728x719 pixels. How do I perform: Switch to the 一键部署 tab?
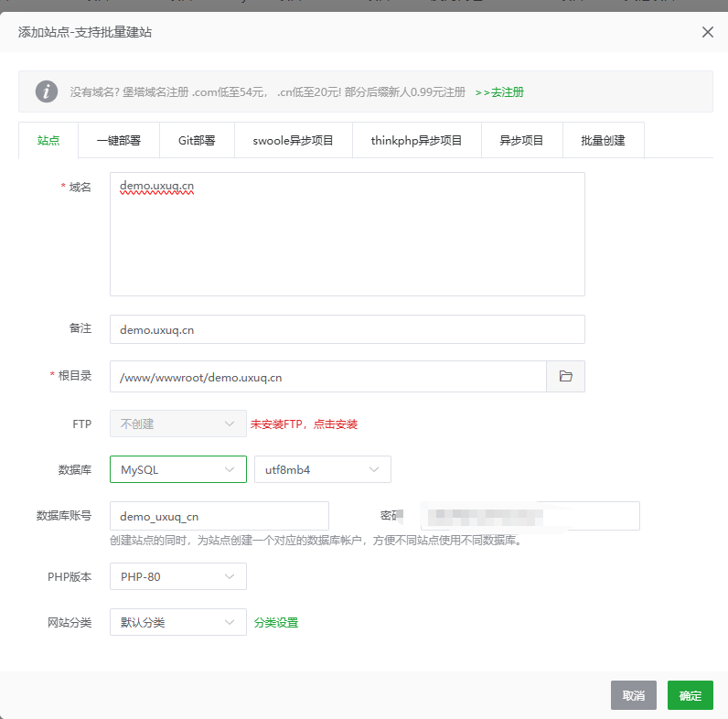(x=119, y=140)
